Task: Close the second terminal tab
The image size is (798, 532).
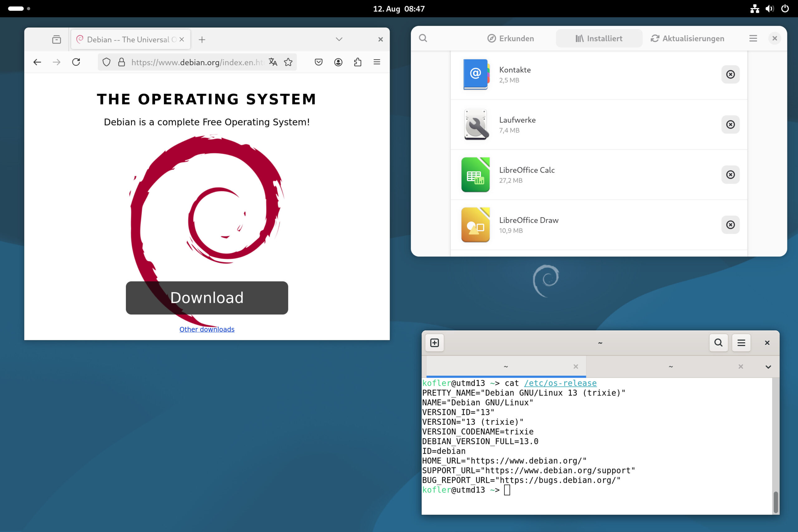Action: [x=741, y=367]
